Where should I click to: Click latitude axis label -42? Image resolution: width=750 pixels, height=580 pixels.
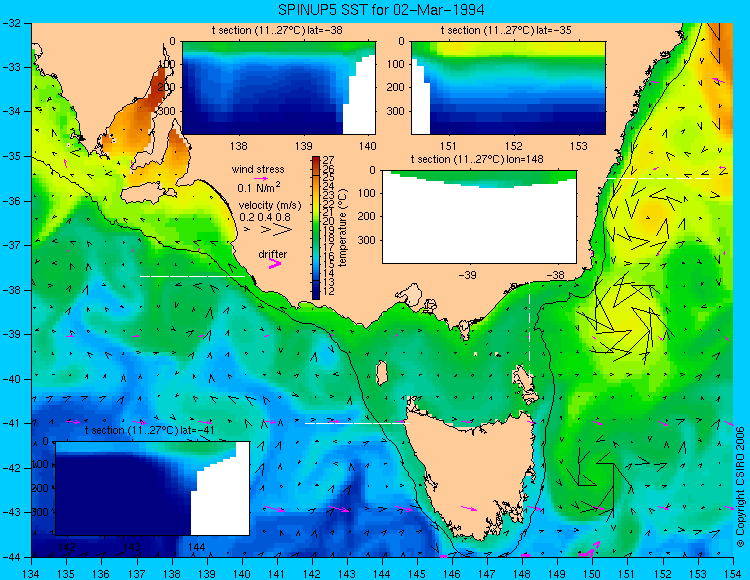click(x=11, y=468)
